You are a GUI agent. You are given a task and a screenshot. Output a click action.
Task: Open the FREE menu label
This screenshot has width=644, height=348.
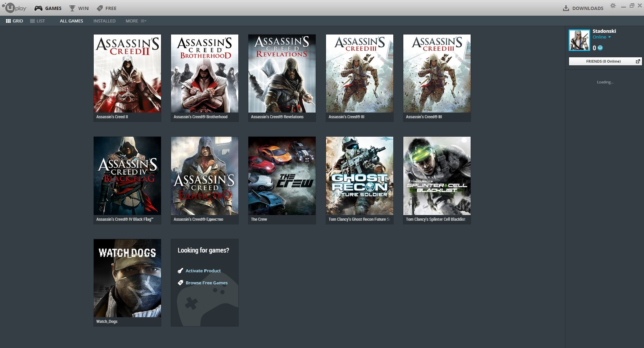[111, 8]
